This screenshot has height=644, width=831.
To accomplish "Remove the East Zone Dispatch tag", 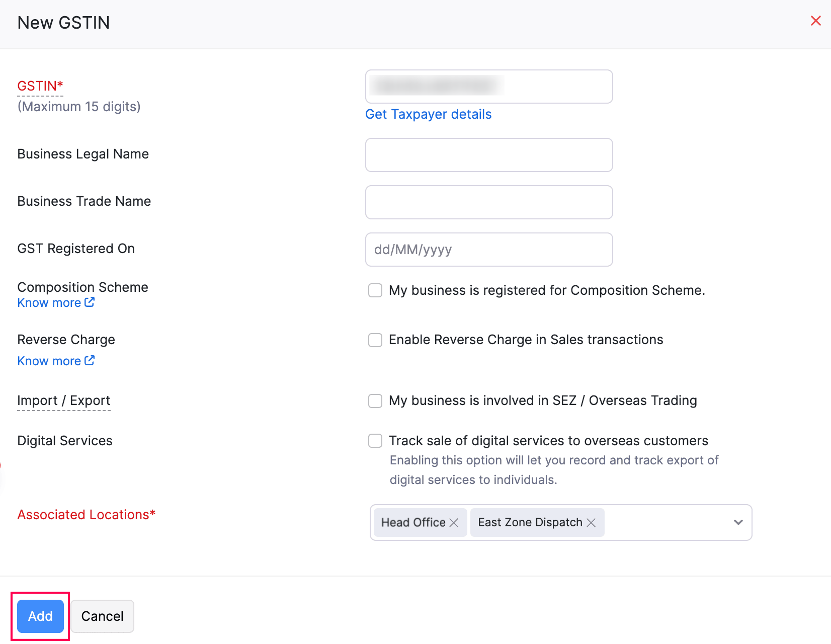I will pos(591,523).
